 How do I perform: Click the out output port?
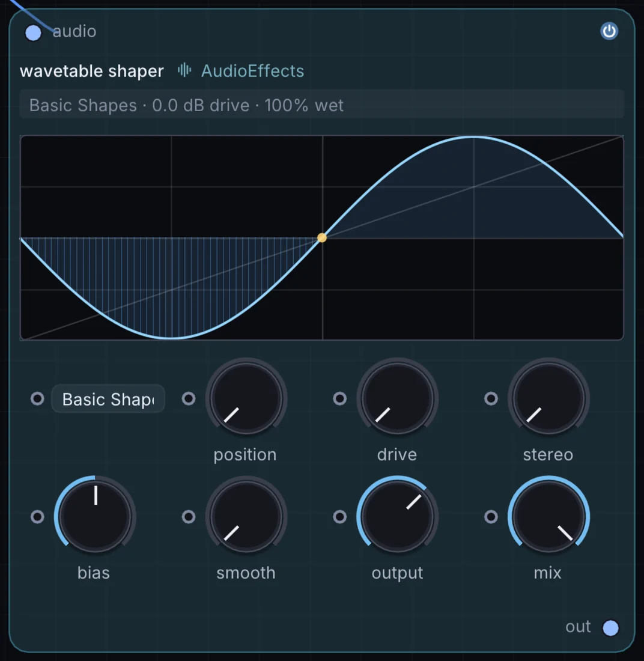click(610, 628)
